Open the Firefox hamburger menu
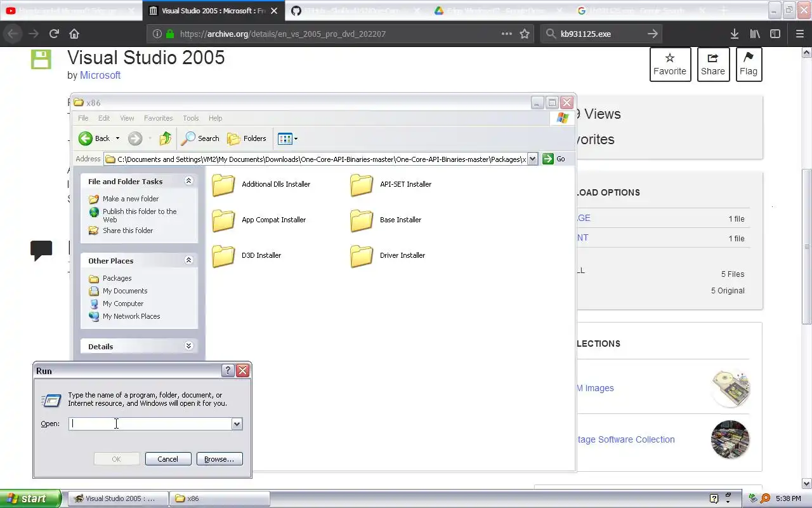Image resolution: width=812 pixels, height=508 pixels. (x=799, y=34)
